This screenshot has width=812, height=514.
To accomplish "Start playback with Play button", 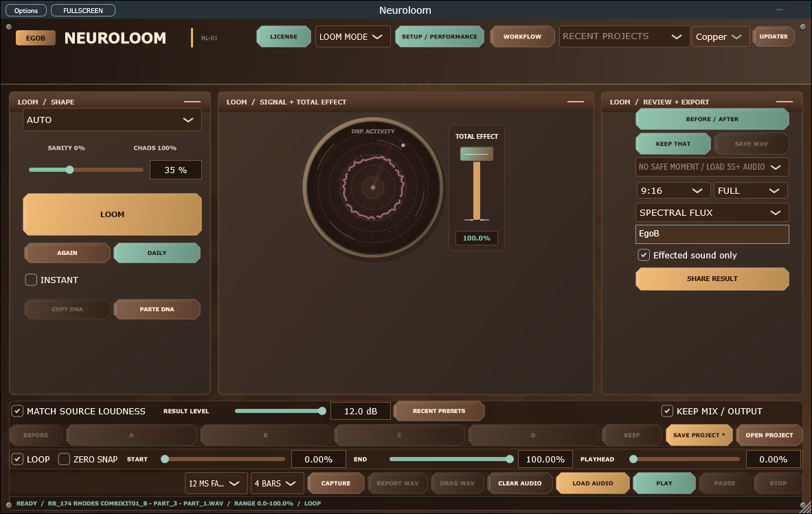I will (664, 484).
